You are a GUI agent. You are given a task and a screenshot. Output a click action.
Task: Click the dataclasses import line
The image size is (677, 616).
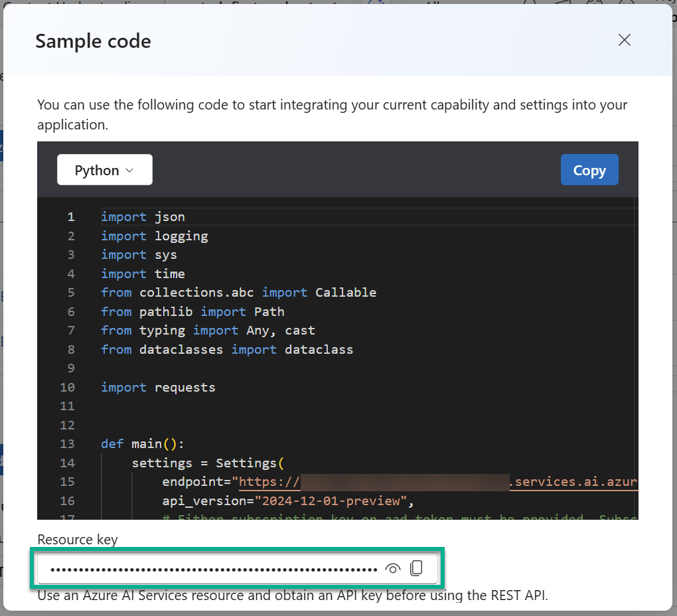click(227, 350)
